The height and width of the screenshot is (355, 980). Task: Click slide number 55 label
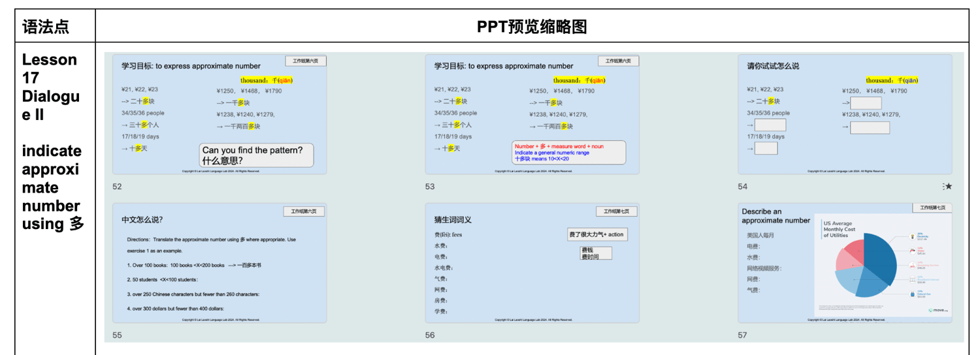coord(117,335)
